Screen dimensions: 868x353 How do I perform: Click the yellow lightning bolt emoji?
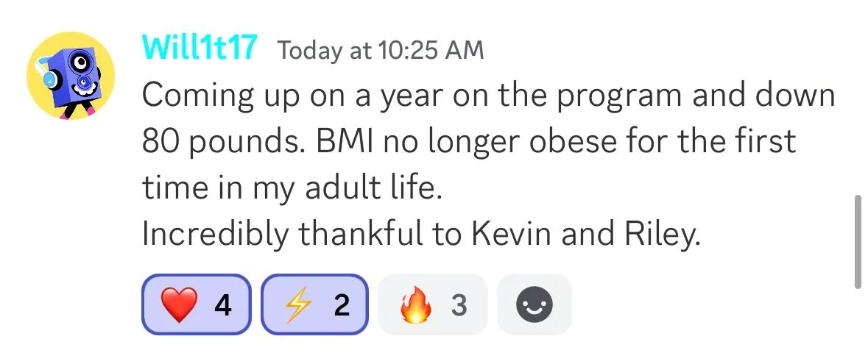click(297, 305)
